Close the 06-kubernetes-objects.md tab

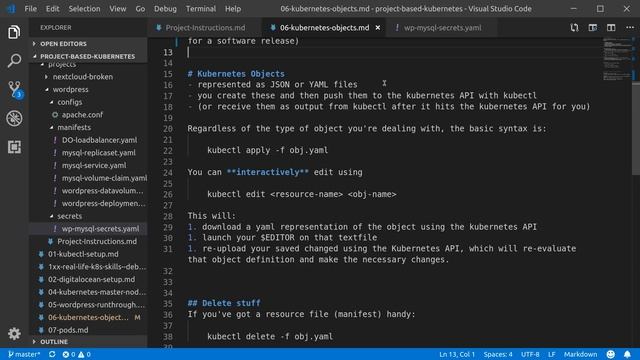tap(378, 28)
